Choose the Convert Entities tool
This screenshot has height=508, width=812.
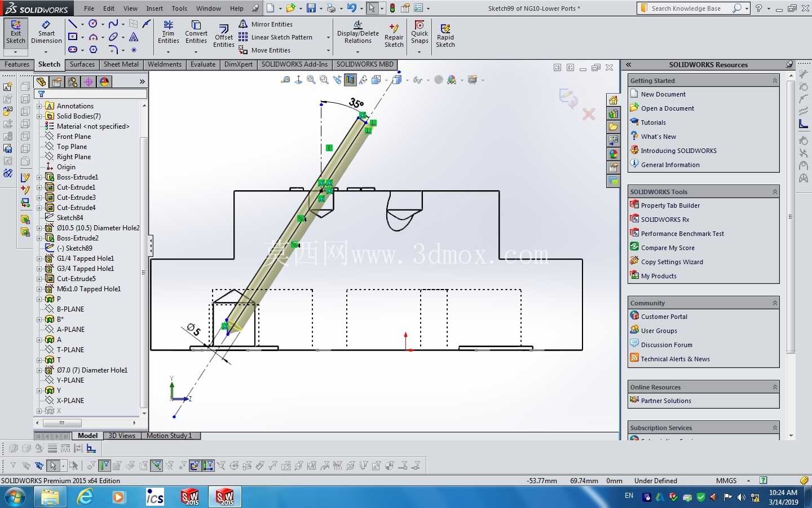196,33
